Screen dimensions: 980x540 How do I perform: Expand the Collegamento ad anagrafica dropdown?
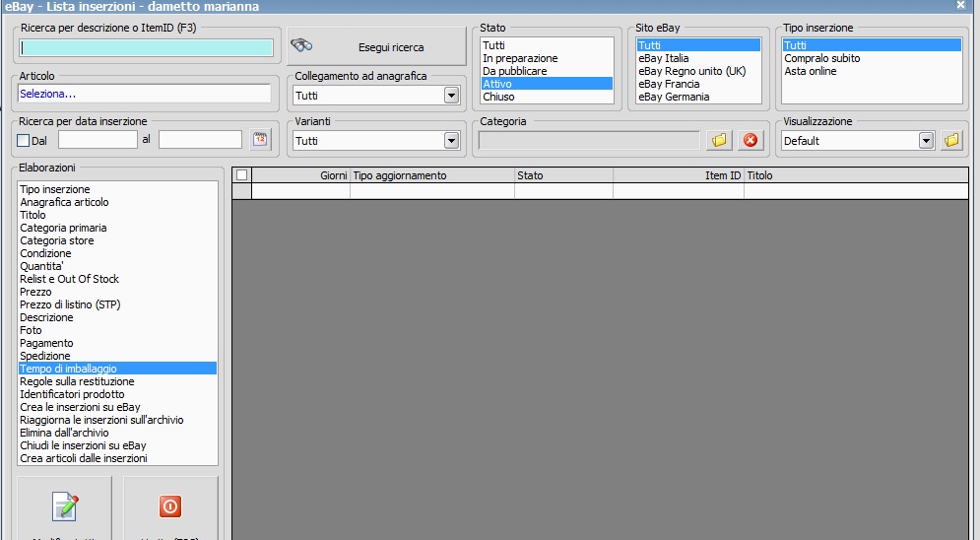[451, 96]
